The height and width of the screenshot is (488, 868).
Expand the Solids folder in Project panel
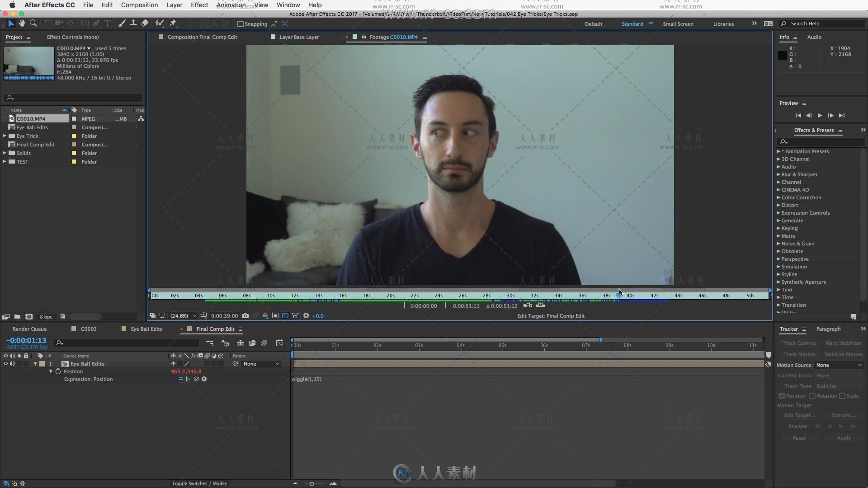click(5, 153)
